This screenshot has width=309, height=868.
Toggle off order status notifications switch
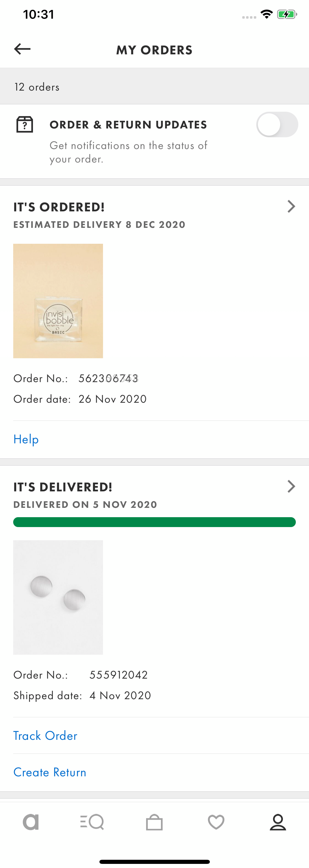pyautogui.click(x=277, y=124)
